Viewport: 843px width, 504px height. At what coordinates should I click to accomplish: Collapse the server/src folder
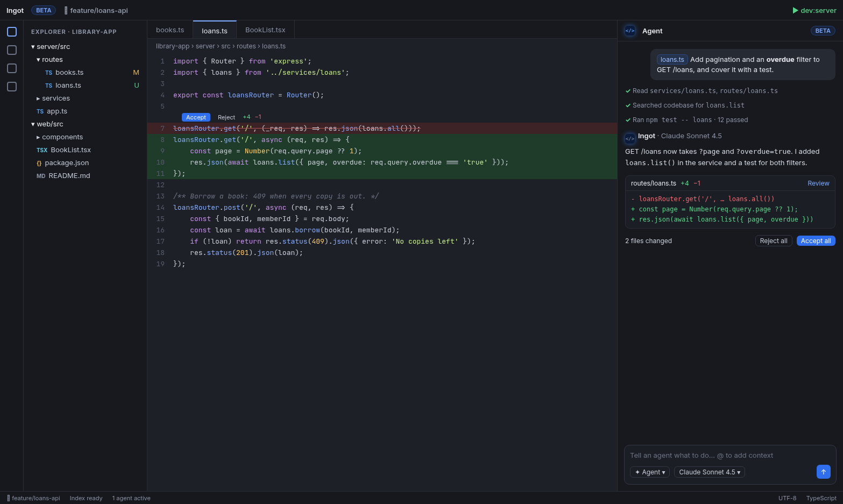pyautogui.click(x=51, y=47)
